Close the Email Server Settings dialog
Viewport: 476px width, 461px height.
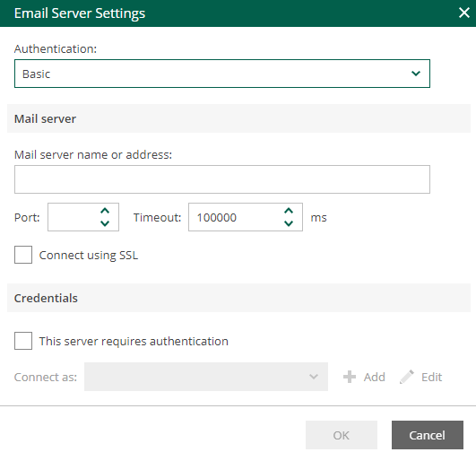464,13
